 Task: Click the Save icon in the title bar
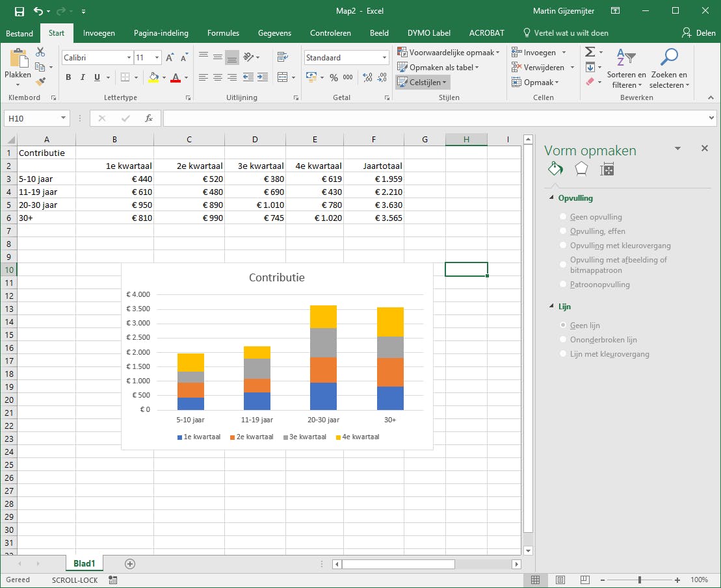[19, 11]
